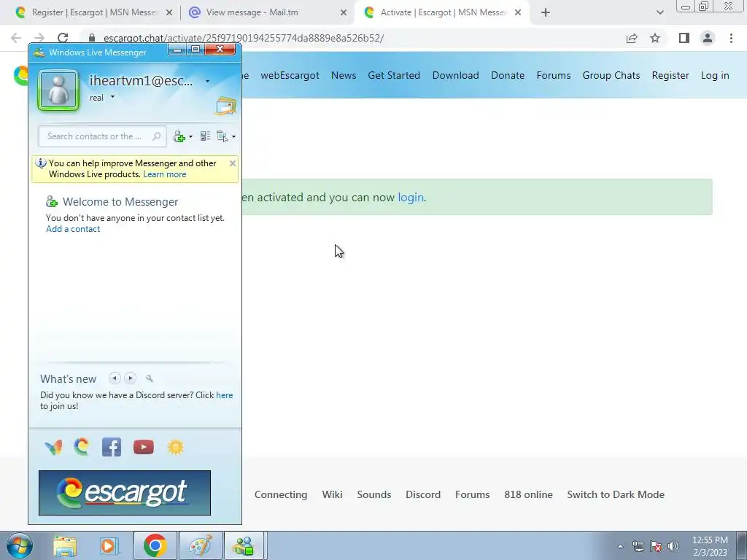The width and height of the screenshot is (747, 560).
Task: Click the login link in activation message
Action: click(x=411, y=197)
